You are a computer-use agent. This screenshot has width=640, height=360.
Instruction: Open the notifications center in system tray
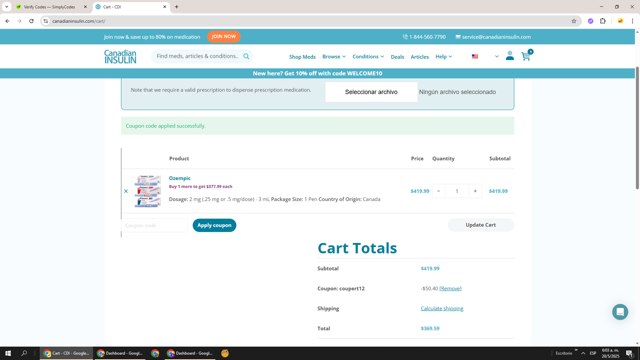(629, 353)
